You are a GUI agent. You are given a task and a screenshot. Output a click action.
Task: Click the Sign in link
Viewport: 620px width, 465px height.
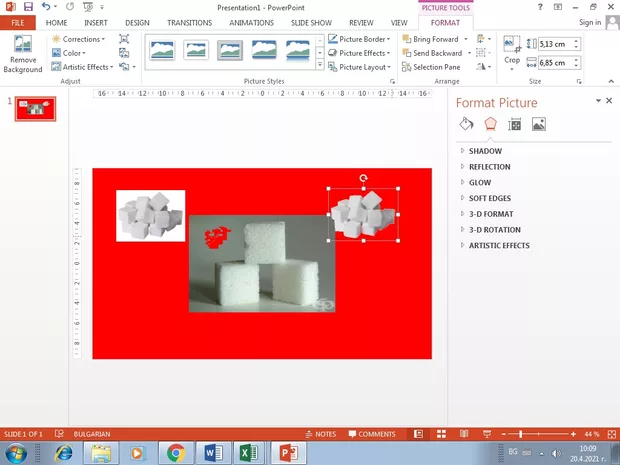click(590, 22)
